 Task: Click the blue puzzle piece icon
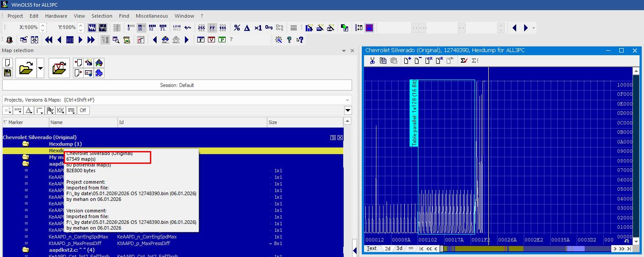tap(99, 73)
